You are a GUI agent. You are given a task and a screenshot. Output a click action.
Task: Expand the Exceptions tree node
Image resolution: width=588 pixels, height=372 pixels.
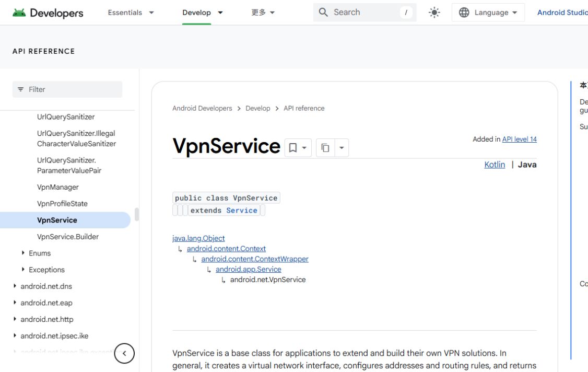point(23,270)
